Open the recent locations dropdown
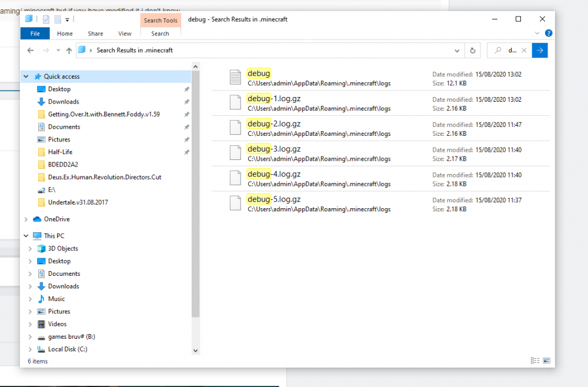This screenshot has width=588, height=387. click(x=58, y=50)
